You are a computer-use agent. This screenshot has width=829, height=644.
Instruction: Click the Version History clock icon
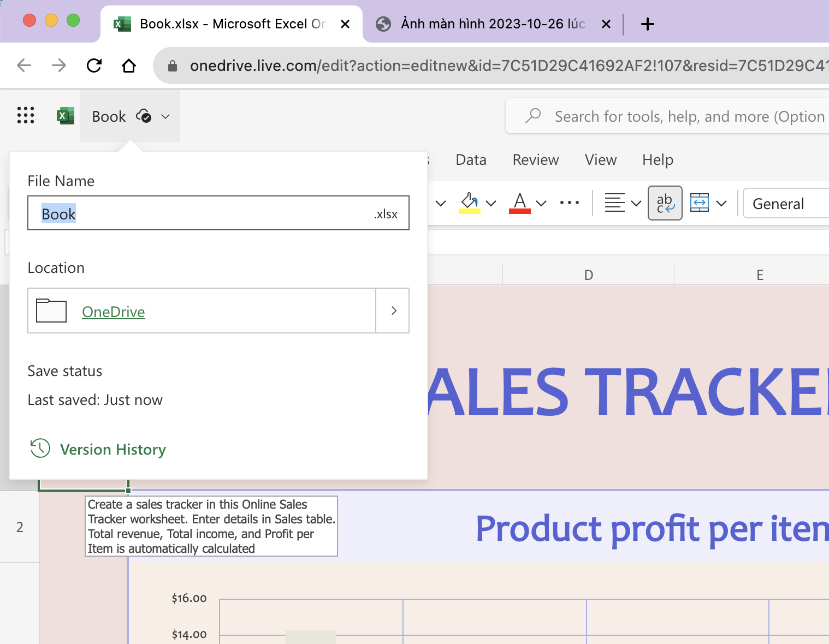click(x=40, y=449)
